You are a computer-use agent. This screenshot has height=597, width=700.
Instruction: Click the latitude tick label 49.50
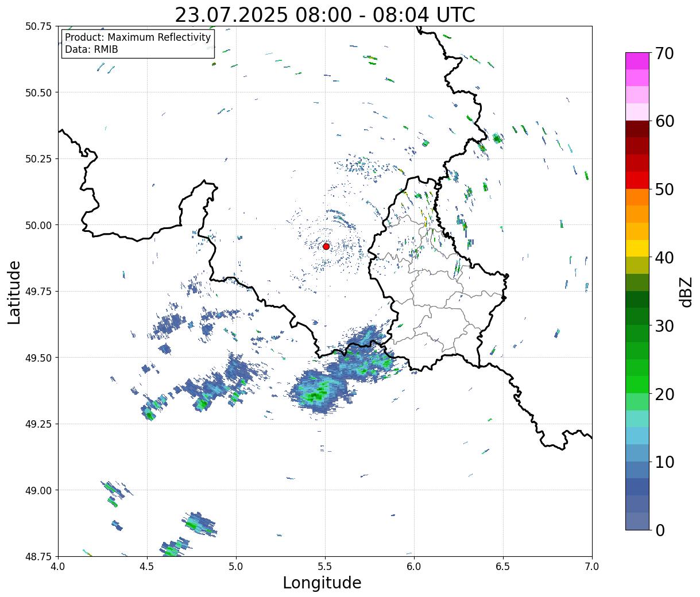tap(38, 358)
